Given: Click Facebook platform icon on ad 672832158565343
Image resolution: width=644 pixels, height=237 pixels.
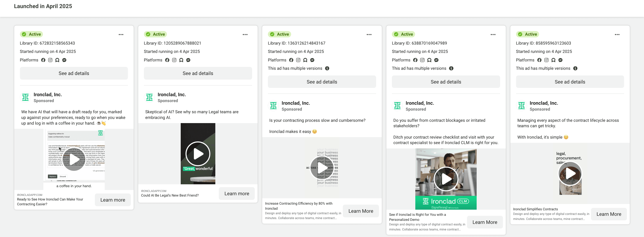Looking at the screenshot, I should [x=43, y=60].
